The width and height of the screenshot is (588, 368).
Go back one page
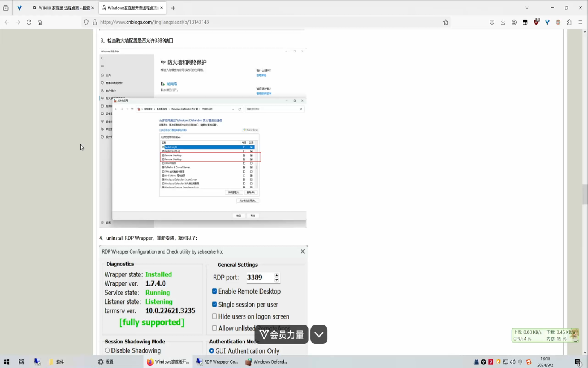click(7, 22)
